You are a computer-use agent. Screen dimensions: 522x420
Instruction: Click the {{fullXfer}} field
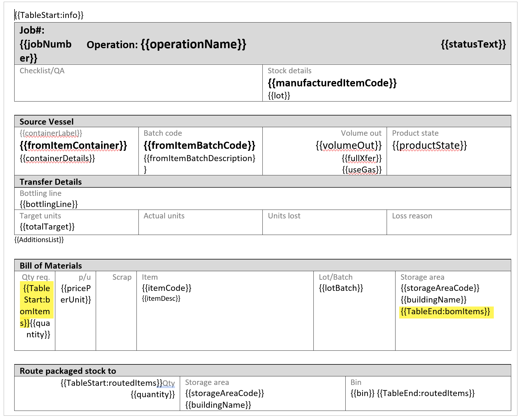click(x=362, y=158)
